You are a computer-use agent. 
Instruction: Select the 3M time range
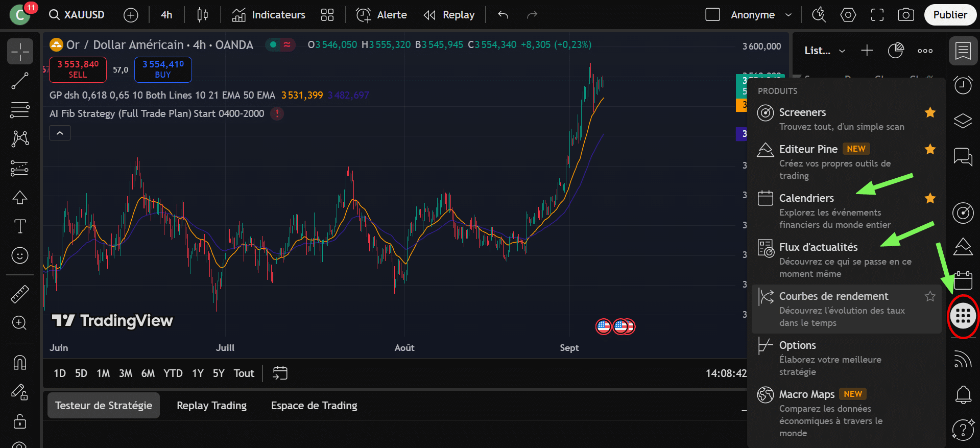pos(125,373)
